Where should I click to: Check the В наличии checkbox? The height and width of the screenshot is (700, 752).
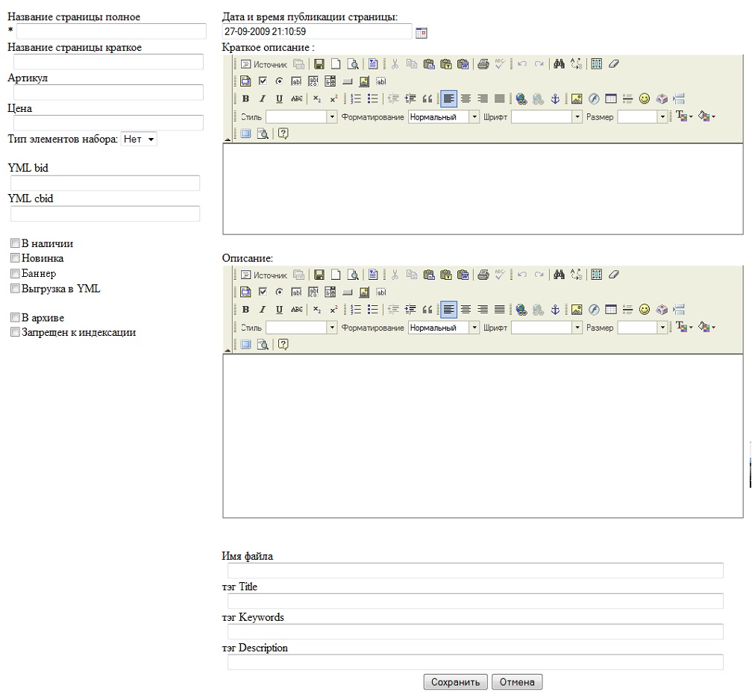(16, 243)
